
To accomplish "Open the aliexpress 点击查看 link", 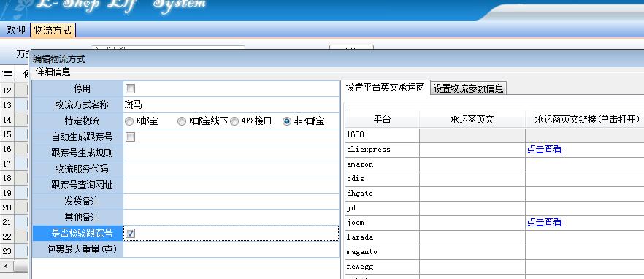I will pyautogui.click(x=544, y=149).
